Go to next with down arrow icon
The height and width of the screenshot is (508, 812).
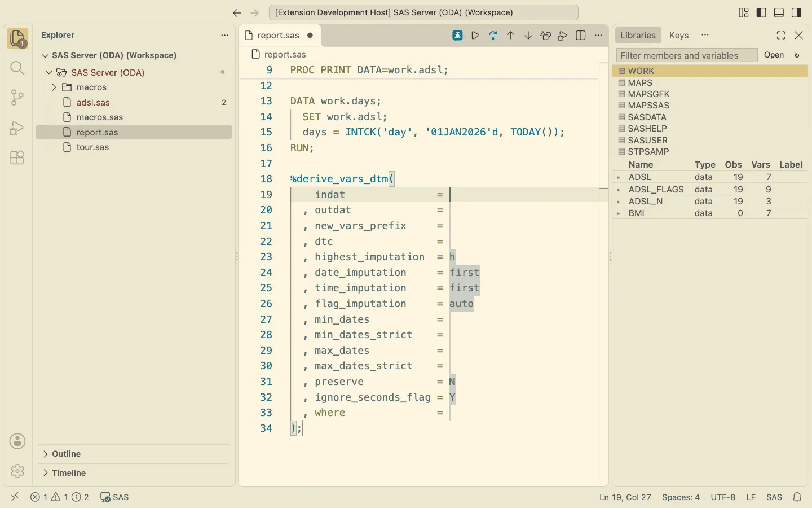coord(528,36)
